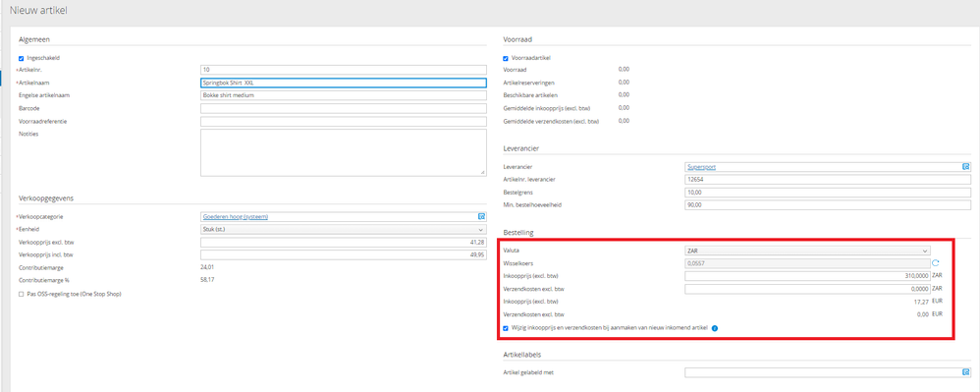Image resolution: width=980 pixels, height=392 pixels.
Task: Open the Artikel gelabeld met lookup icon
Action: [x=965, y=372]
